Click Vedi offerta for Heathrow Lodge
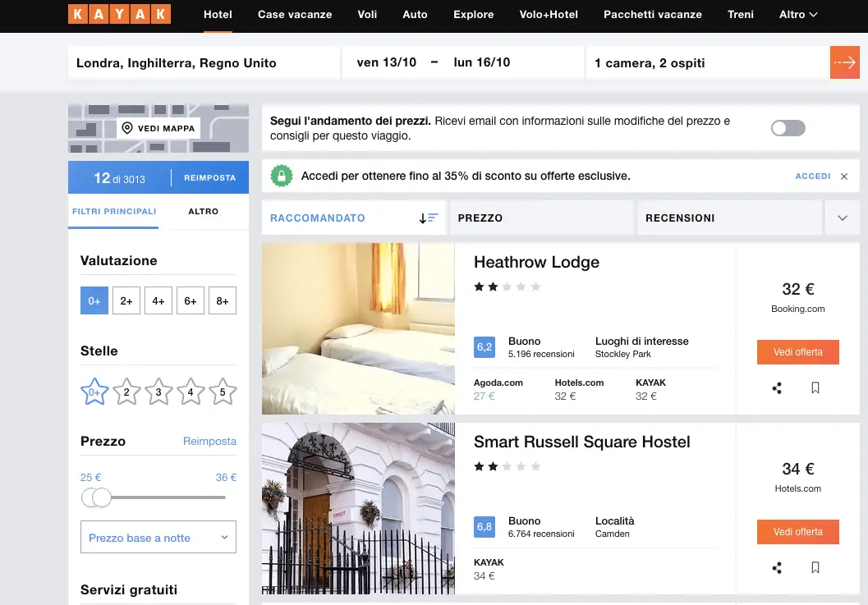868x605 pixels. [x=797, y=352]
